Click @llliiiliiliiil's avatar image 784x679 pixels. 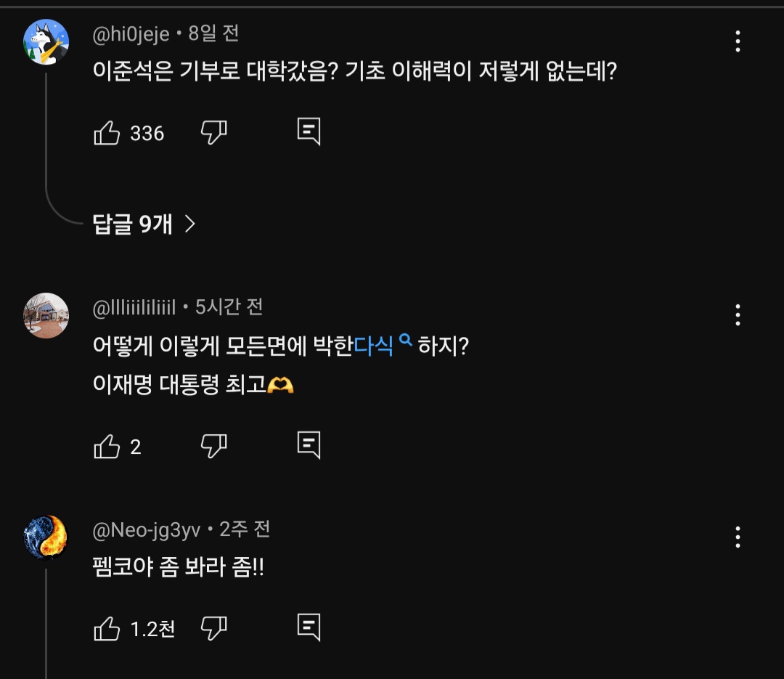tap(45, 315)
